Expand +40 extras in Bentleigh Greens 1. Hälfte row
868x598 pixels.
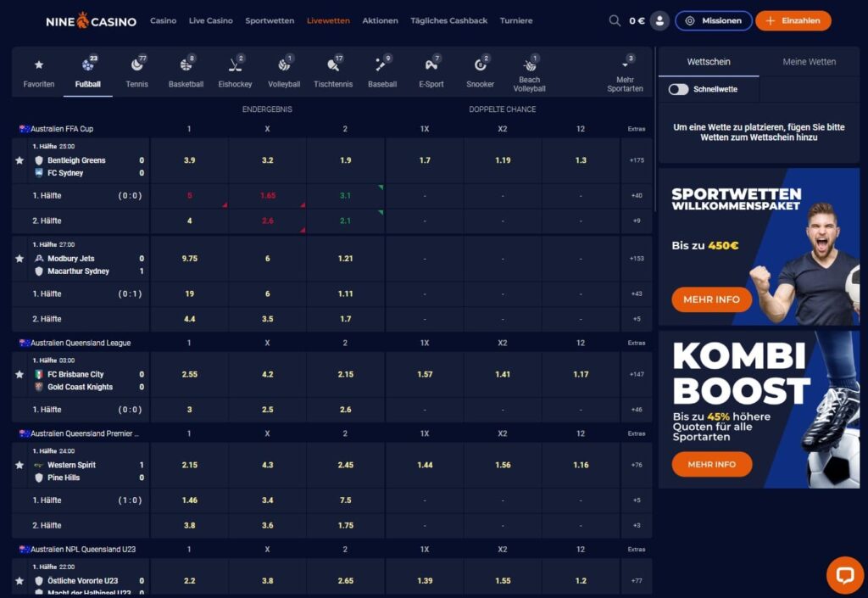pos(637,195)
